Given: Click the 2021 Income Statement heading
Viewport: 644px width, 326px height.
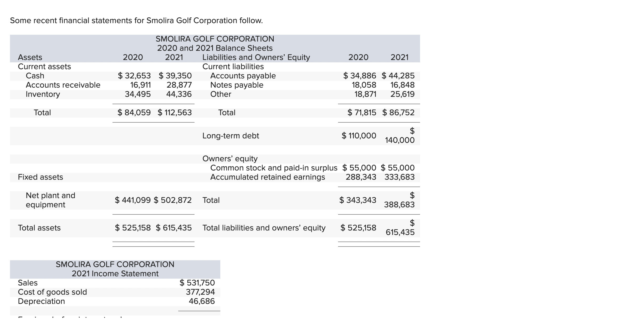Looking at the screenshot, I should (115, 274).
